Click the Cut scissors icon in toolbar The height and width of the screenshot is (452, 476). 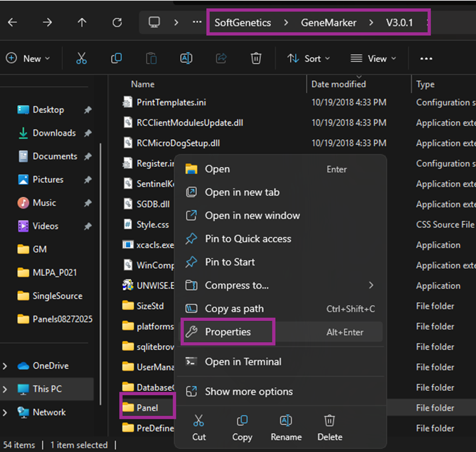[x=82, y=59]
